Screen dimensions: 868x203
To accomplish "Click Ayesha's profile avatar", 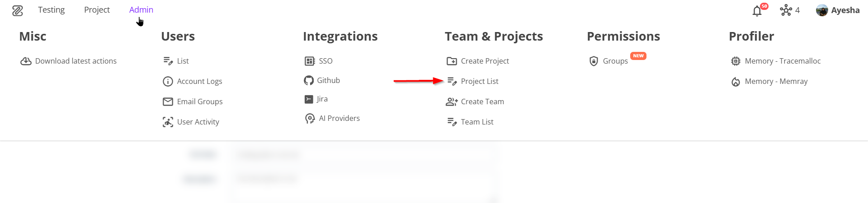I will coord(821,10).
